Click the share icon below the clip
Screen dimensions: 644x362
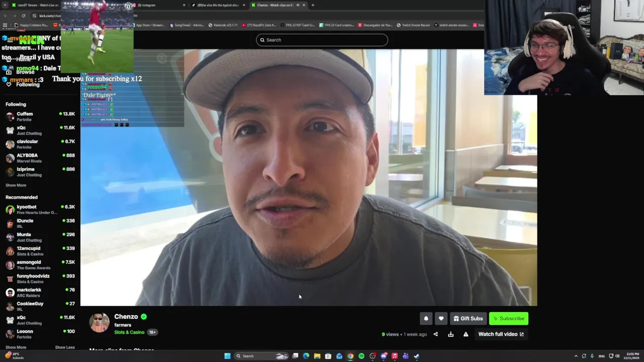point(436,334)
